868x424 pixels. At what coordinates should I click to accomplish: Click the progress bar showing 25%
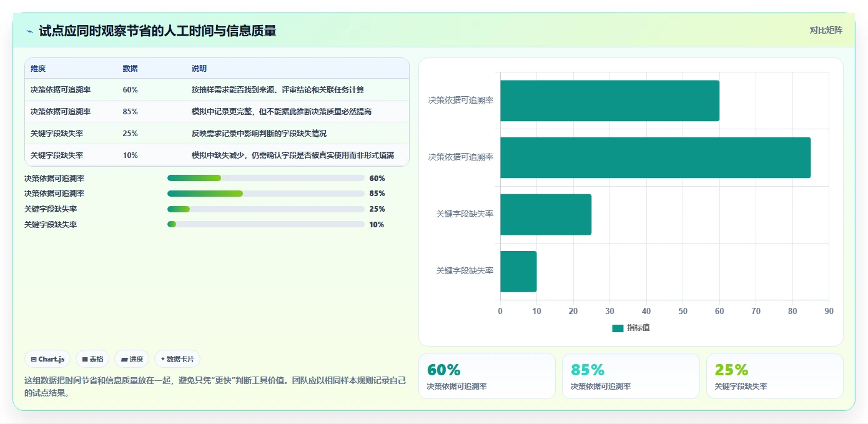tap(266, 209)
